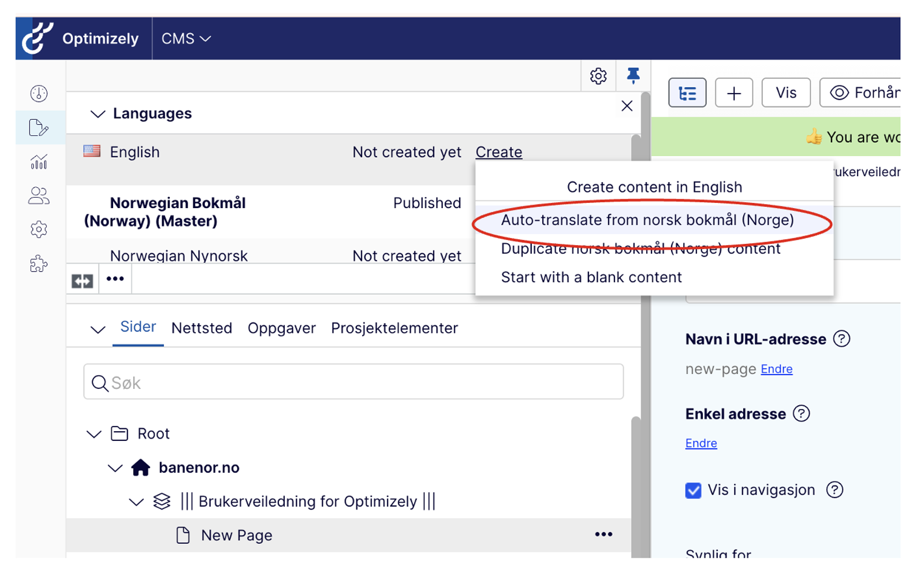This screenshot has width=924, height=571.
Task: Click the pin icon to pin panel
Action: 633,76
